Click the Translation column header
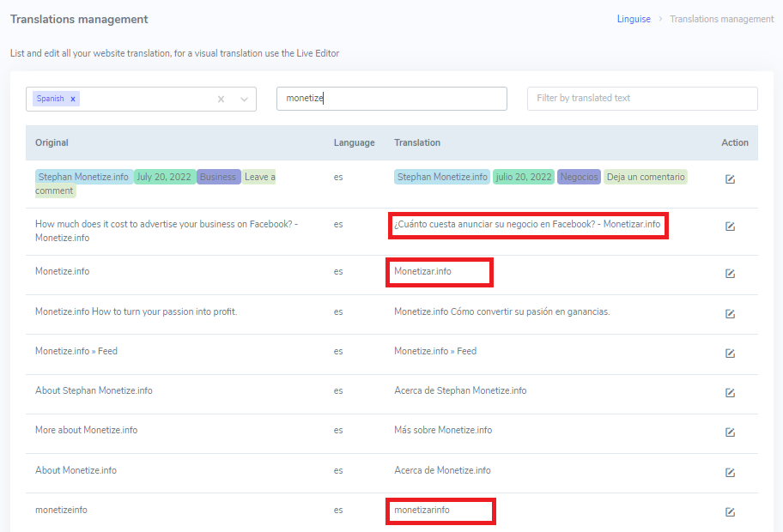This screenshot has height=532, width=783. (x=417, y=142)
